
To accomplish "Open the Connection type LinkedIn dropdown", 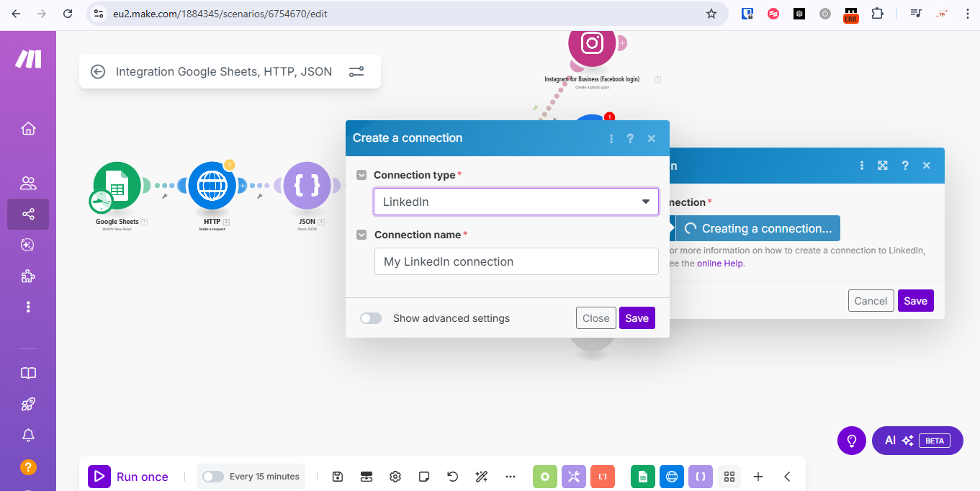I will pos(516,202).
